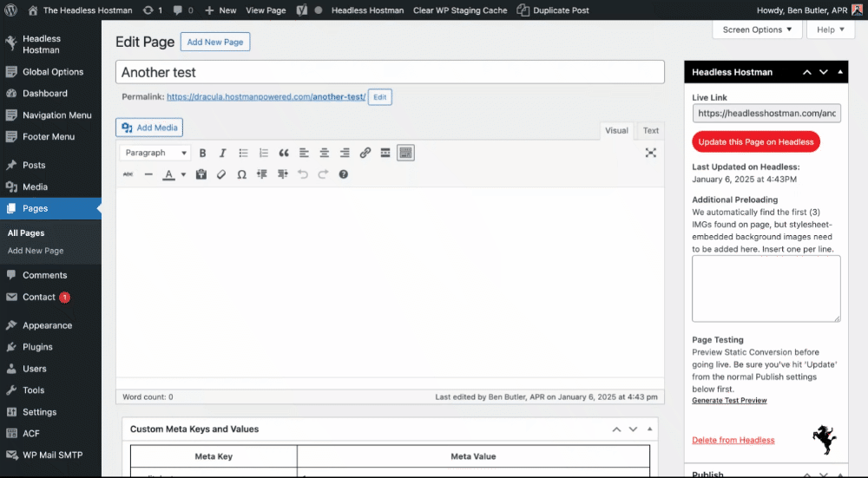Toggle strikethrough text formatting
The width and height of the screenshot is (868, 478).
coord(128,174)
